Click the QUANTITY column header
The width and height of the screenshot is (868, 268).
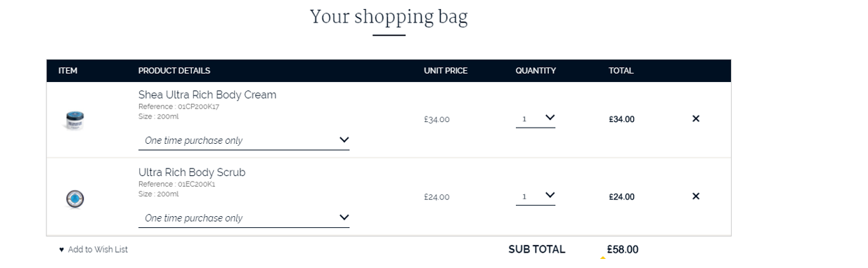pos(536,71)
